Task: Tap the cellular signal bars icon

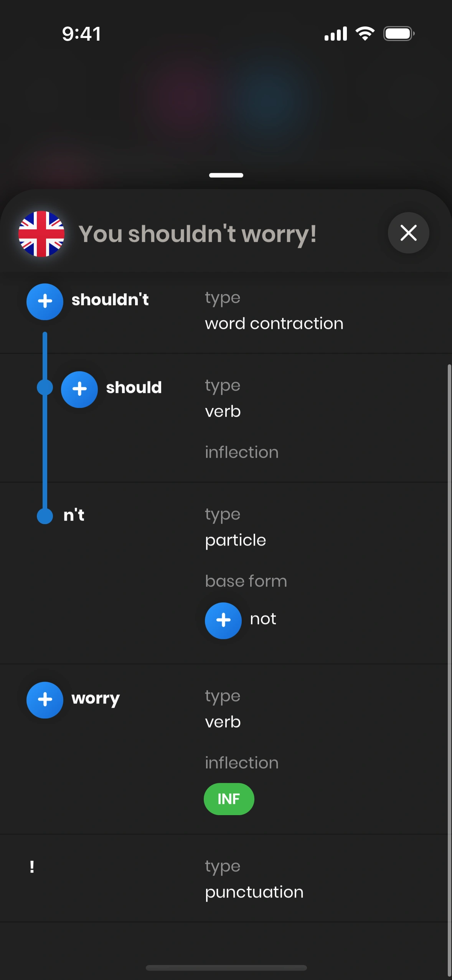Action: tap(336, 34)
